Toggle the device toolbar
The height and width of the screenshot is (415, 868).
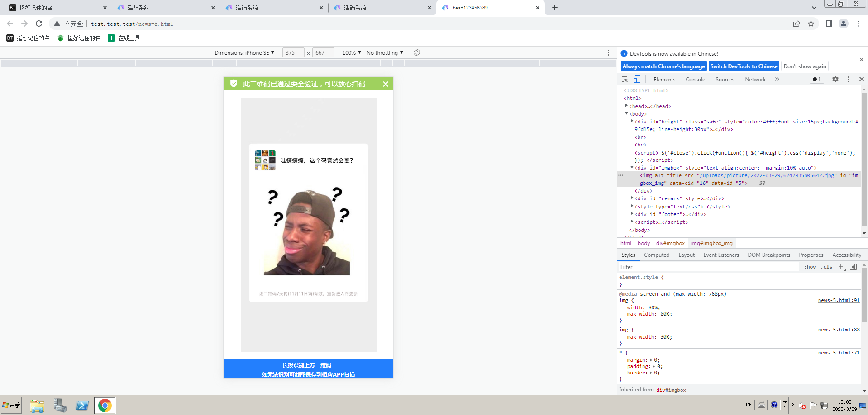coord(637,79)
